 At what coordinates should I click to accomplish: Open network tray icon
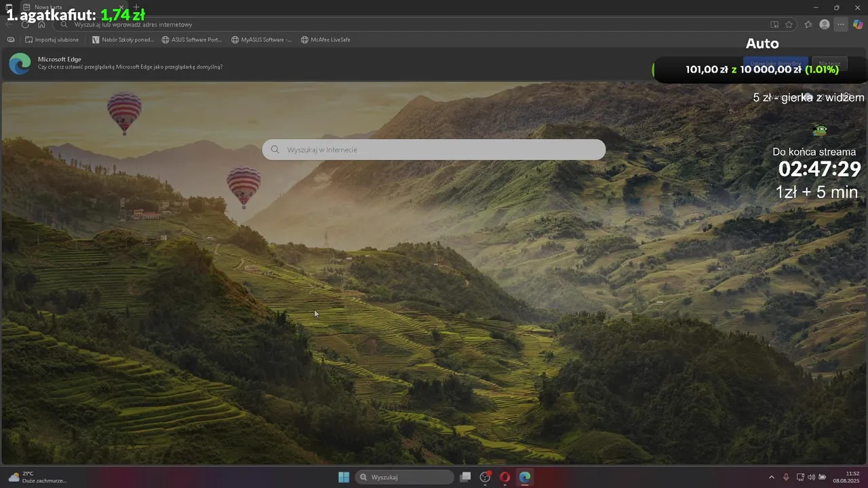pos(800,477)
